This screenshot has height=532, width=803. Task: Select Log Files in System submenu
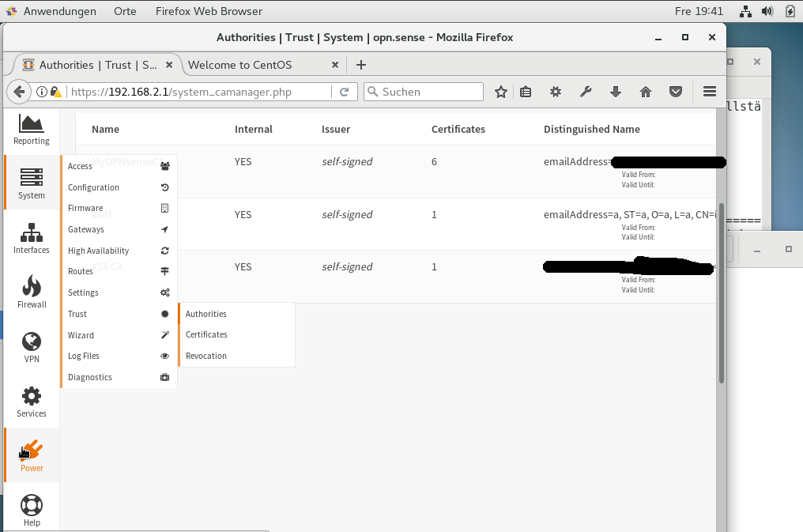[119, 356]
